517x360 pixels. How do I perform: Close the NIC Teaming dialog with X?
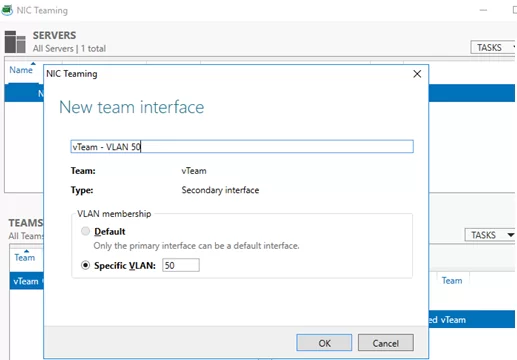(417, 74)
